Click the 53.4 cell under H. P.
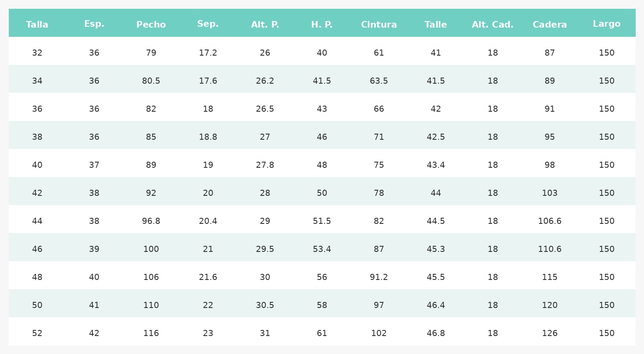The height and width of the screenshot is (354, 644). point(322,249)
